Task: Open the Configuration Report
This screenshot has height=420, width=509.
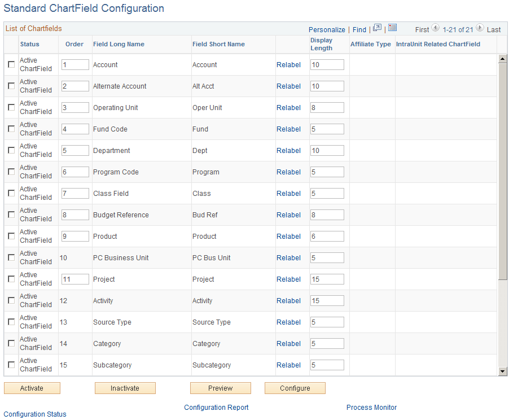Action: (216, 407)
